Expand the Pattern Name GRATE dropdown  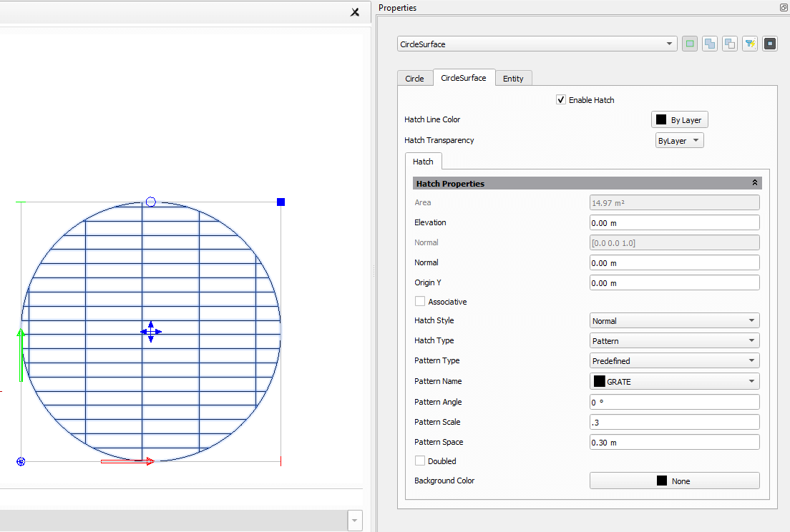(674, 381)
